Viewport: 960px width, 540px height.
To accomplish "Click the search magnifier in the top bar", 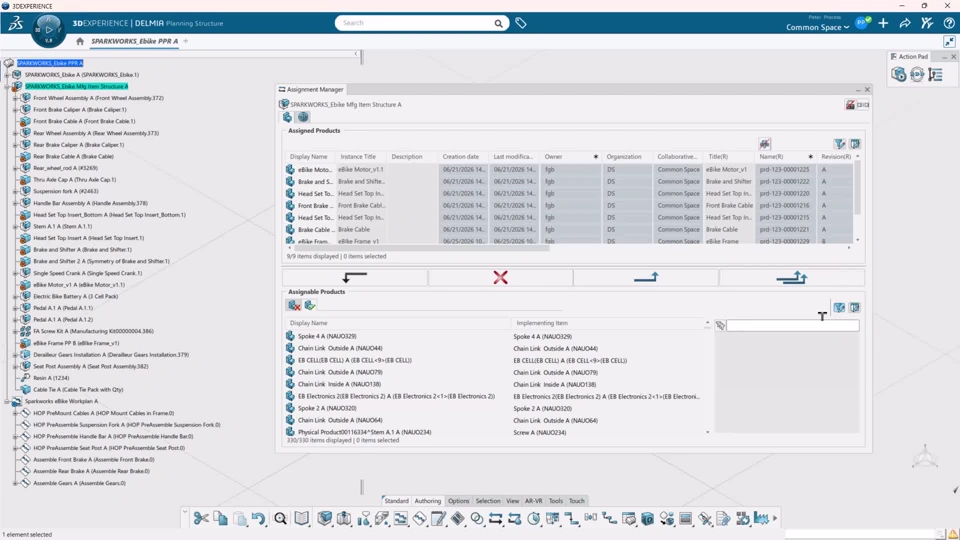I will coord(498,23).
